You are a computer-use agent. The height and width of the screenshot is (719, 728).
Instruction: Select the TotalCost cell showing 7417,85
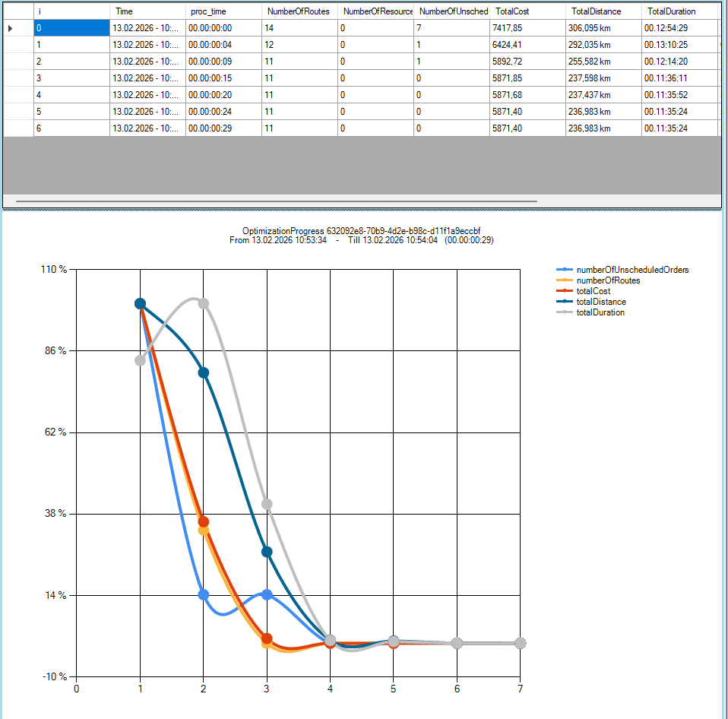[527, 28]
